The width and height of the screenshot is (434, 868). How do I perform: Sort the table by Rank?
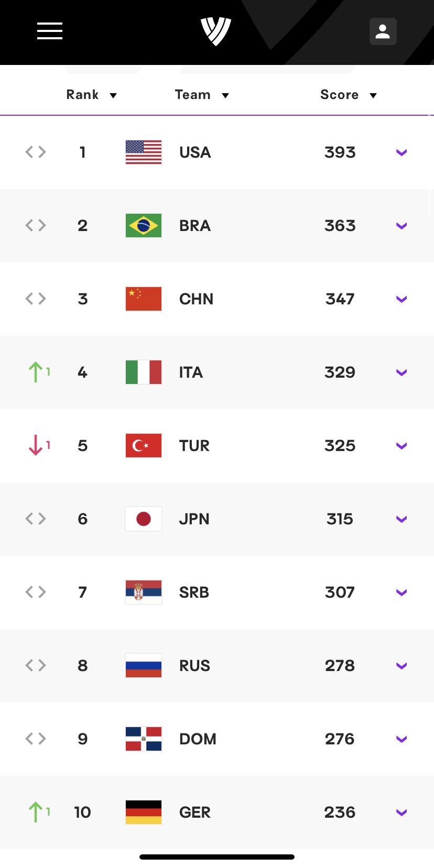pos(91,95)
